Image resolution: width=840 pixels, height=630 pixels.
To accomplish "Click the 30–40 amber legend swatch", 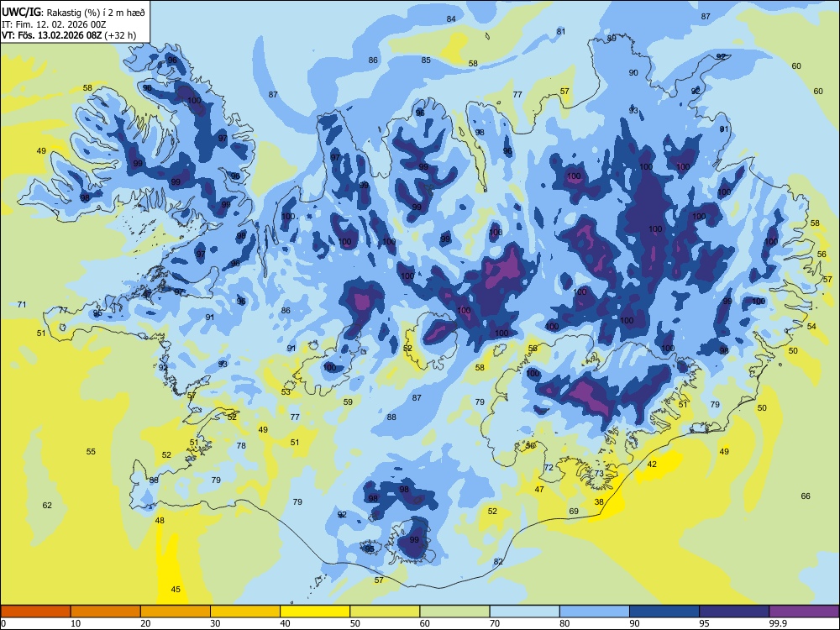I will point(245,612).
